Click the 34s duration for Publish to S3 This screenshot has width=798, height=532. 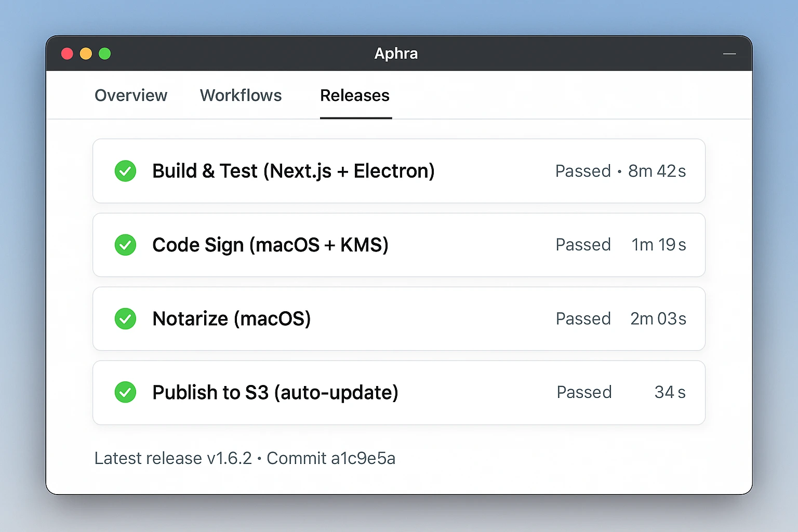[x=670, y=392]
